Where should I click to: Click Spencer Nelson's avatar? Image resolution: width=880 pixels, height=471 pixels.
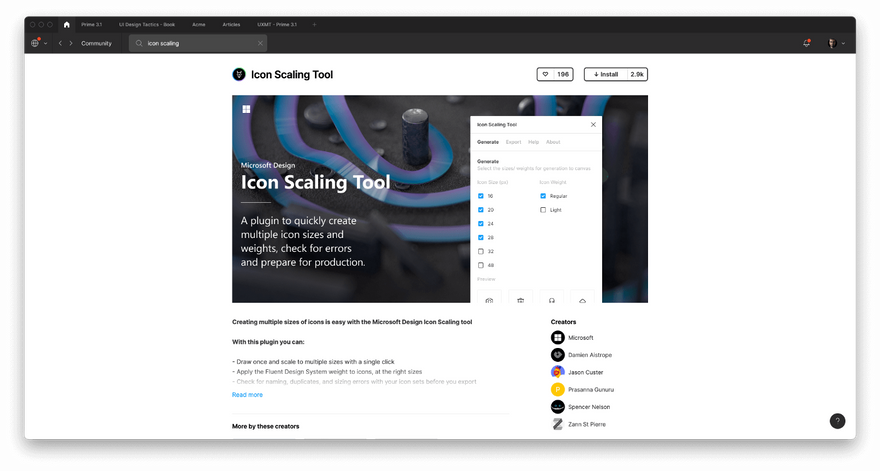click(x=557, y=407)
